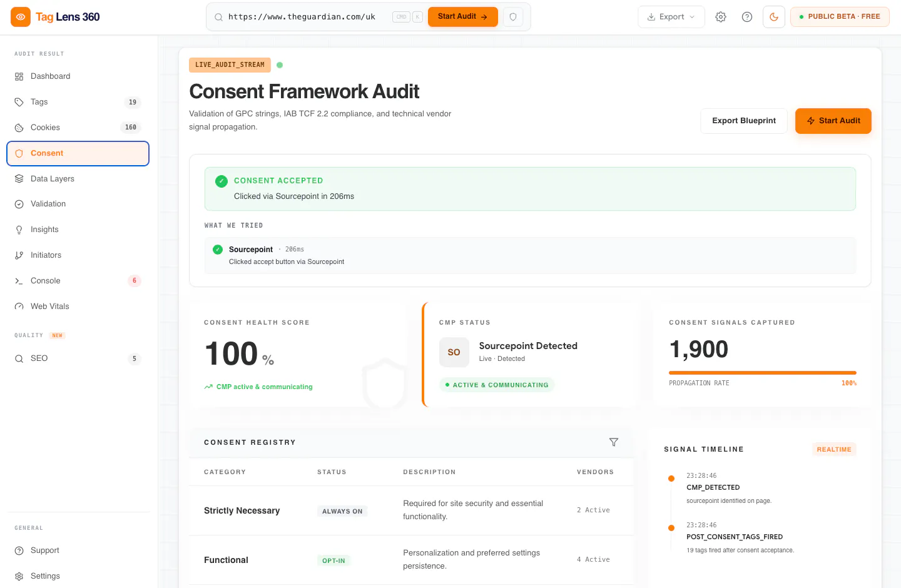The image size is (901, 588).
Task: Click the Active & Communicating status pill
Action: pos(497,385)
